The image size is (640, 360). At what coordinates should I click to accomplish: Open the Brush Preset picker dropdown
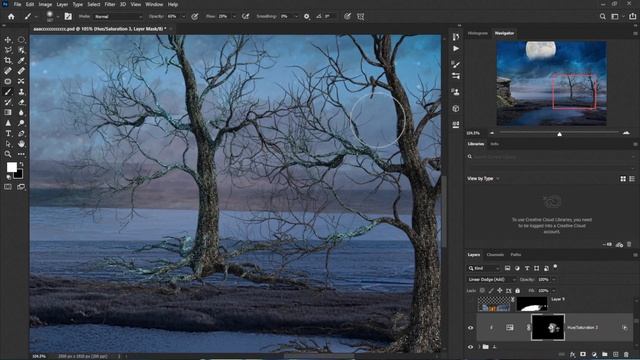[x=58, y=17]
